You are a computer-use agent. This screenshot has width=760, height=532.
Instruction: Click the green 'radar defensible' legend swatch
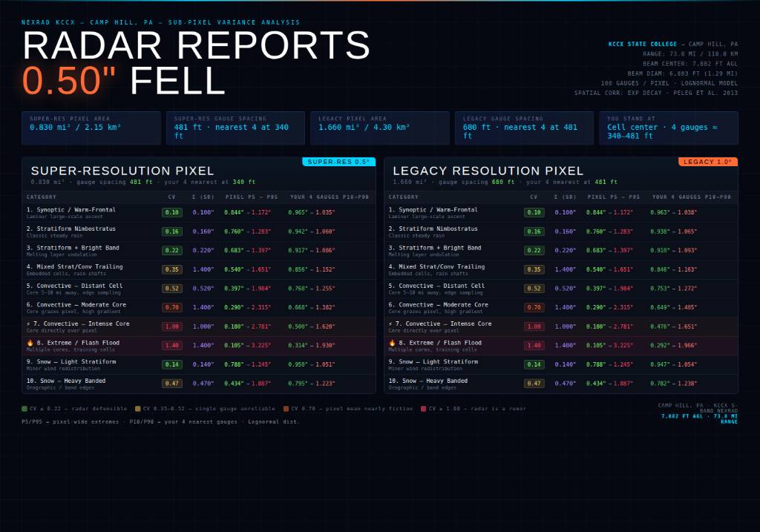pyautogui.click(x=24, y=409)
